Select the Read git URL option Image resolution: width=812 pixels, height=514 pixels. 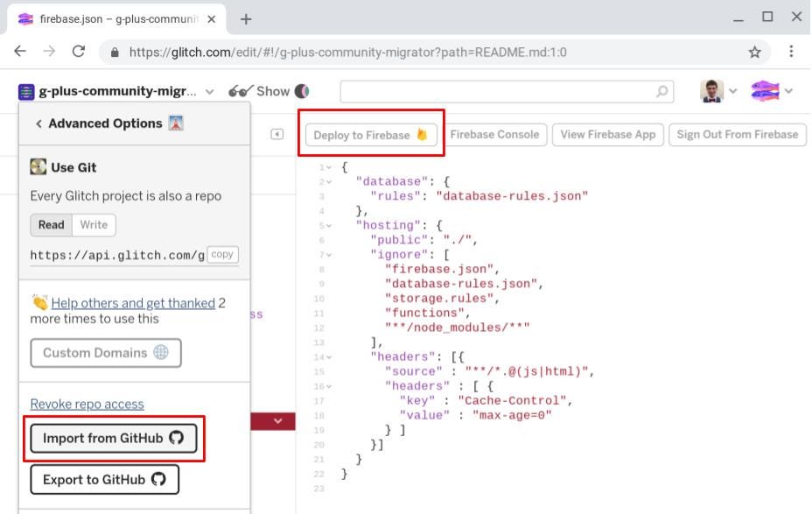click(x=52, y=225)
